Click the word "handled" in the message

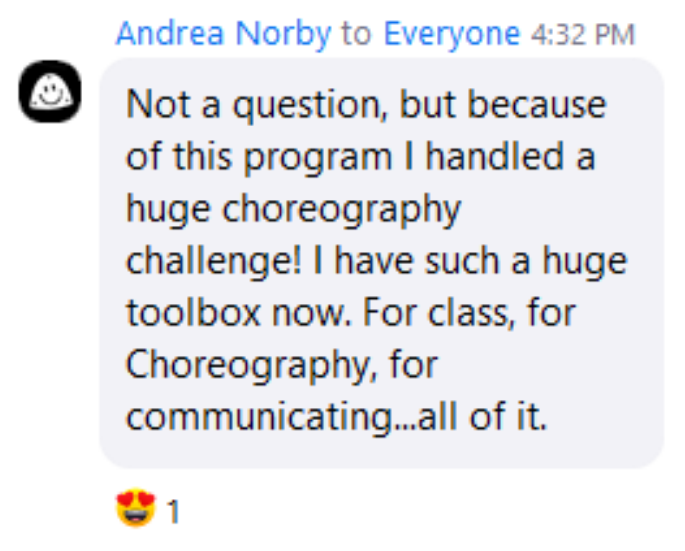pyautogui.click(x=517, y=156)
